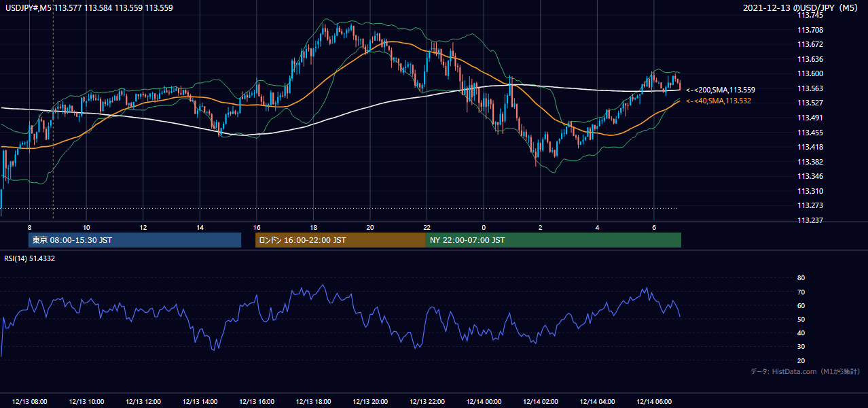This screenshot has width=868, height=408.
Task: Select the NY 22:00-07:00 JST session bar
Action: pyautogui.click(x=554, y=240)
